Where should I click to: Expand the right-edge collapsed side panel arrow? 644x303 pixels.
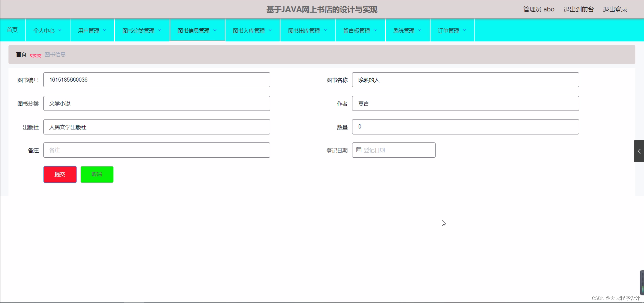(x=639, y=151)
